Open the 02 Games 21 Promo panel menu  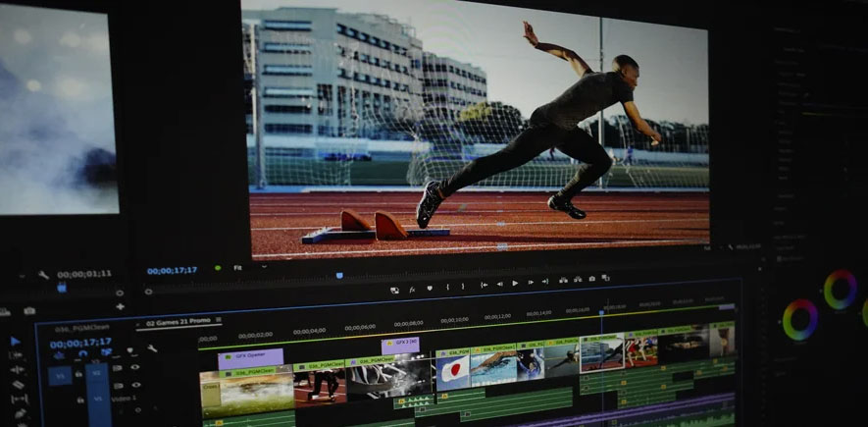217,321
